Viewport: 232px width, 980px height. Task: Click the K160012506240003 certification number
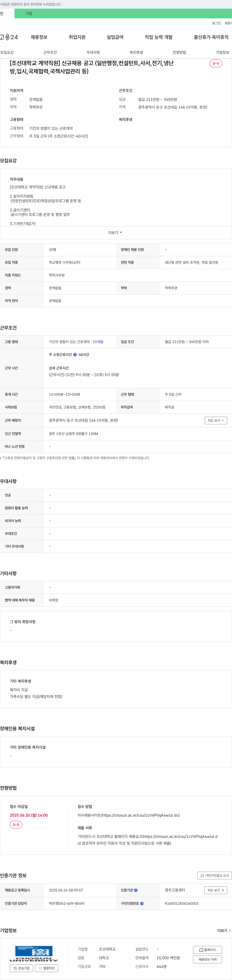[181, 904]
